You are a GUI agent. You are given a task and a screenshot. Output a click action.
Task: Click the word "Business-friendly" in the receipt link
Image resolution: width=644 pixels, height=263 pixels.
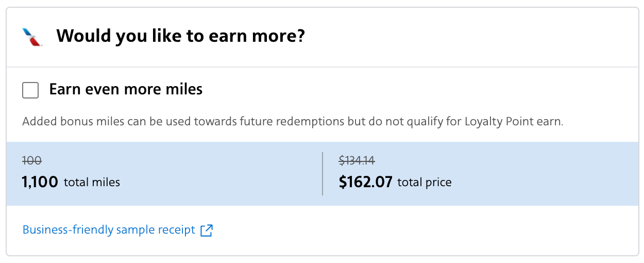pyautogui.click(x=67, y=229)
